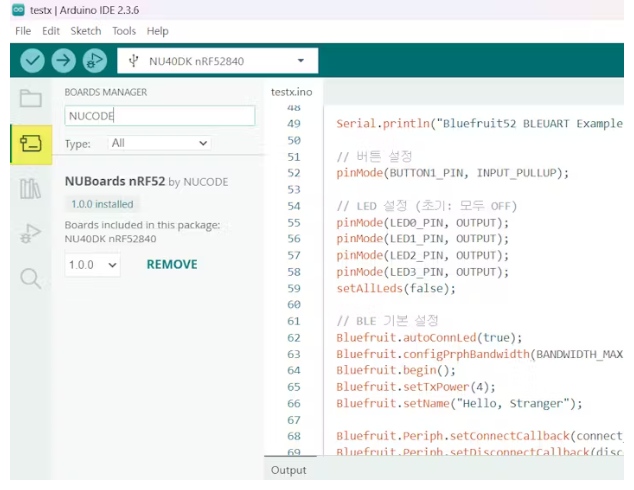Click REMOVE for NUBoards nRF52
634x490 pixels.
pyautogui.click(x=172, y=265)
